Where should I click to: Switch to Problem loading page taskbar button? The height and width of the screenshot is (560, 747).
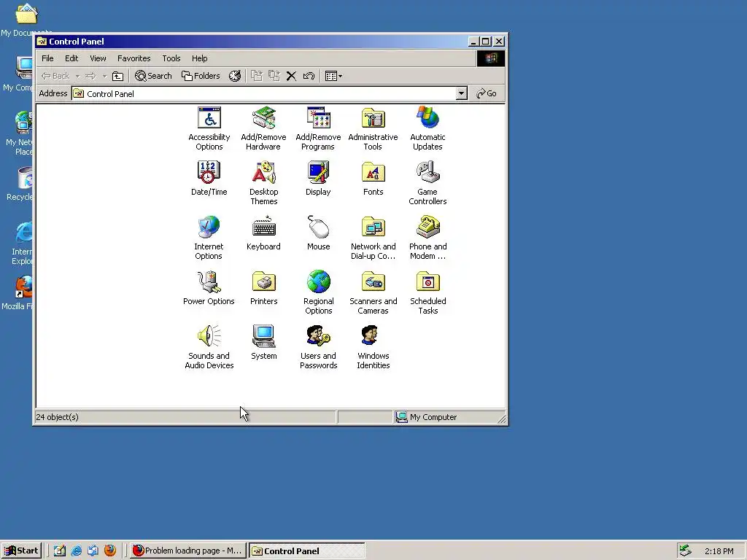coord(187,551)
